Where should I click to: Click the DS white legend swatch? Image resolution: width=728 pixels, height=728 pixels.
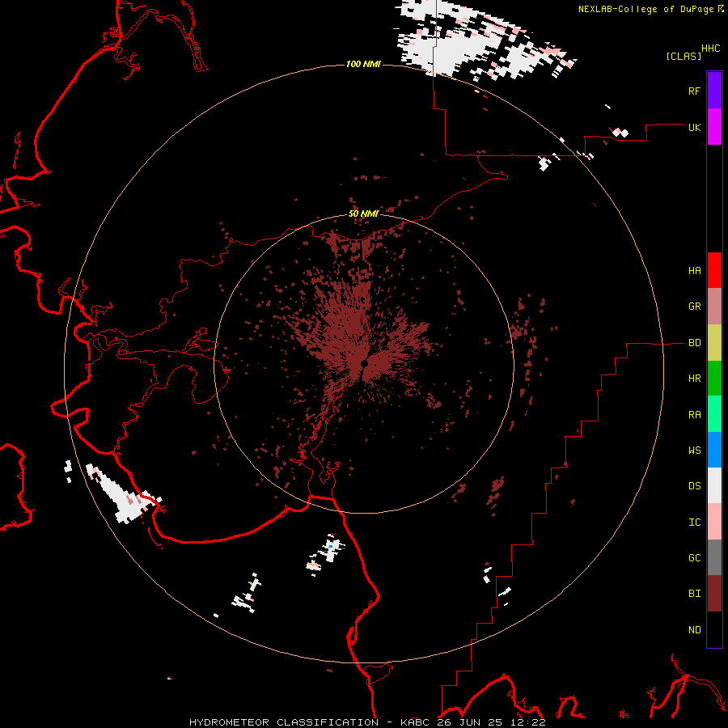tap(714, 485)
